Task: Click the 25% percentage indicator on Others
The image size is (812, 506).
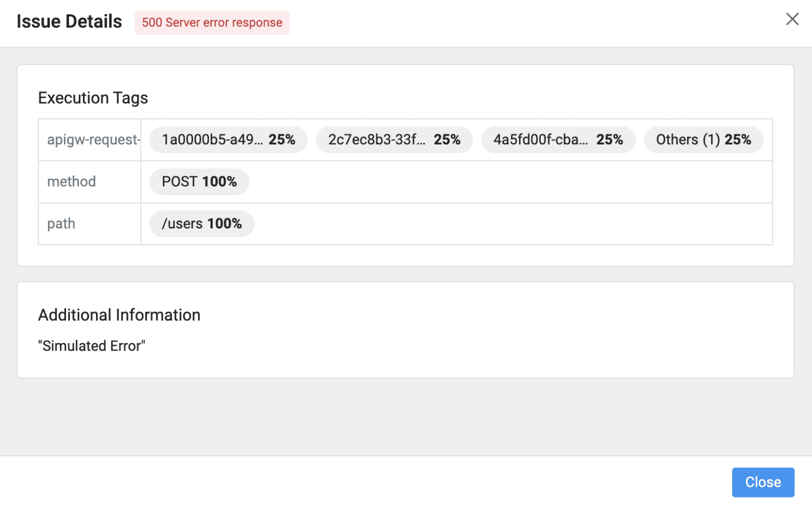Action: (738, 140)
